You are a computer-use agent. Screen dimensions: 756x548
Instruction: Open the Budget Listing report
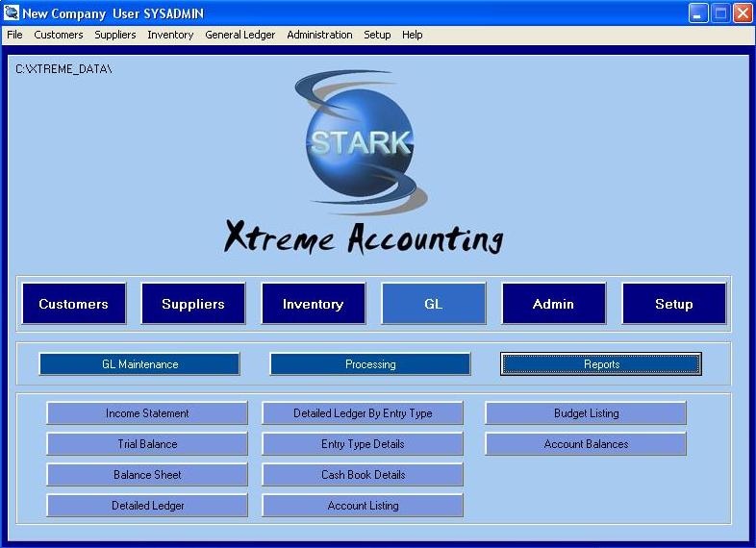click(x=586, y=413)
